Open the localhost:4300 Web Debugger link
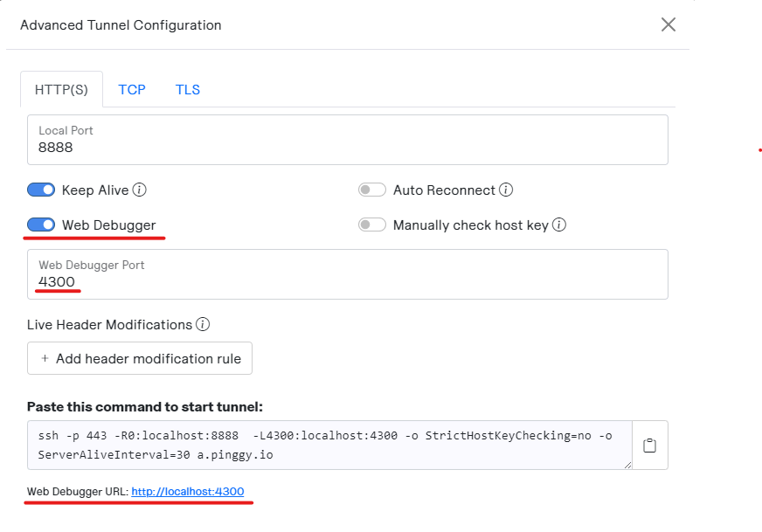The width and height of the screenshot is (762, 532). pyautogui.click(x=188, y=492)
